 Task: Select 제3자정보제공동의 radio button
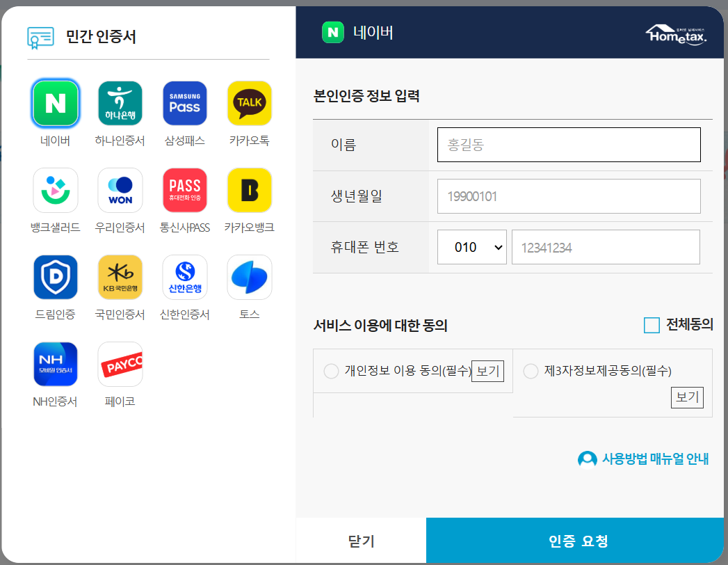tap(531, 372)
